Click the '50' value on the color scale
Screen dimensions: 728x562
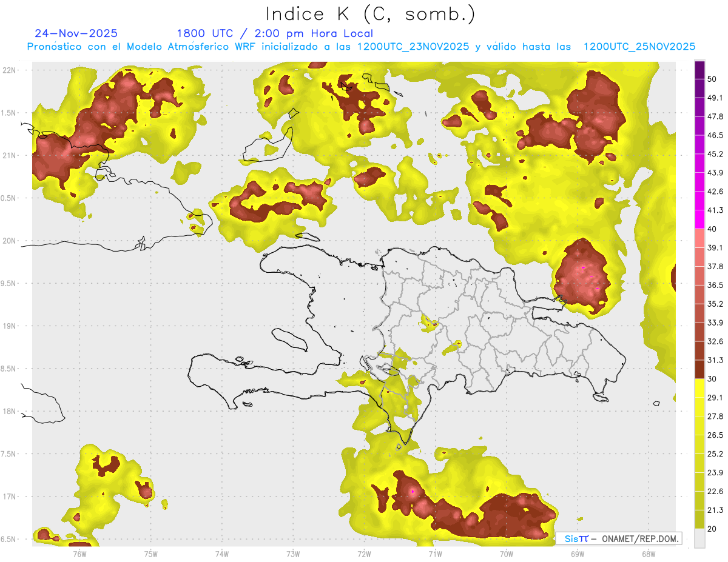(712, 78)
